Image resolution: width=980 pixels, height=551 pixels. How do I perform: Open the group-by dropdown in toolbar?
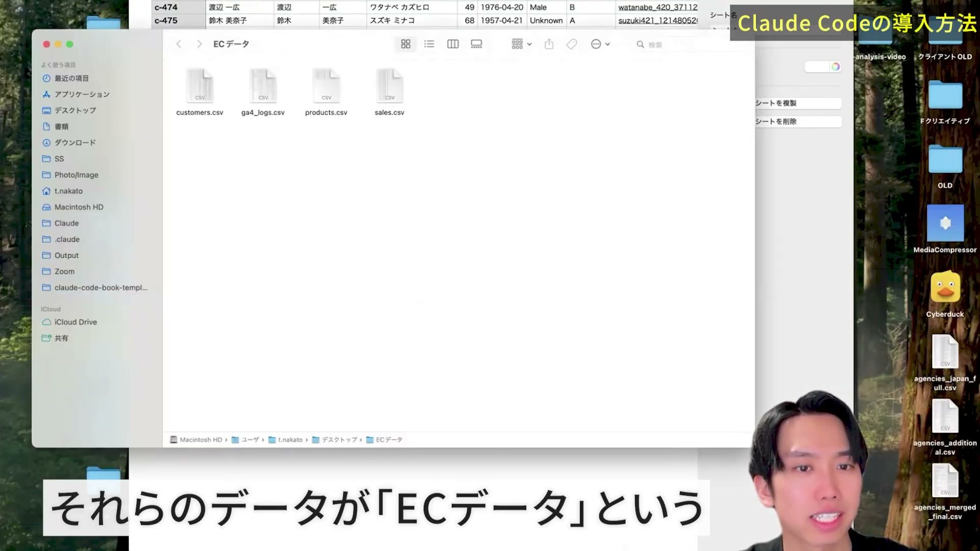pyautogui.click(x=522, y=44)
